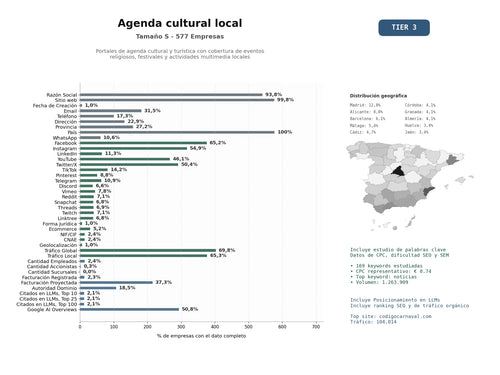Click the Sitio web '99,8%' value
500x375 pixels.
(x=285, y=100)
